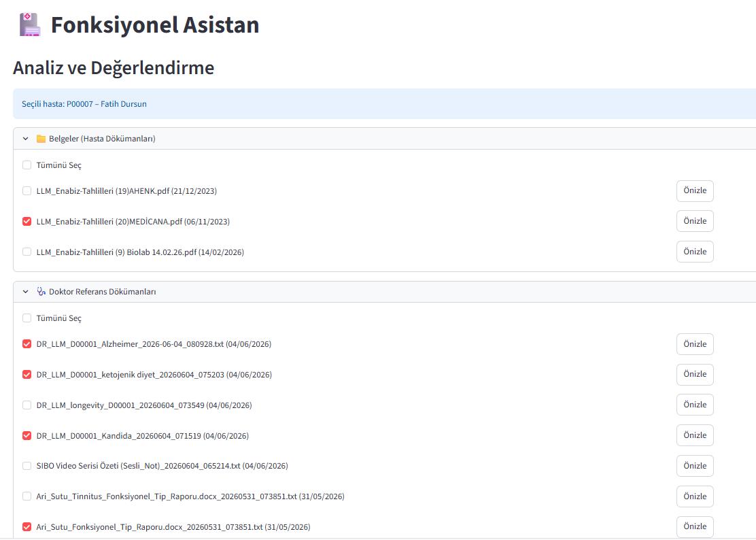This screenshot has width=756, height=540.
Task: Check Tümünü Seç under Doktor Referans Dökümanları
Action: 27,318
